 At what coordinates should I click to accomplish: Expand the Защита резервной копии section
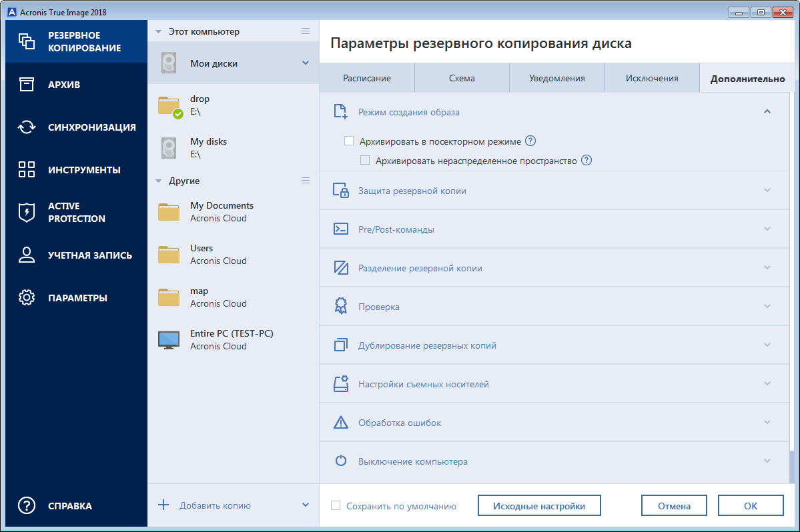tap(767, 190)
